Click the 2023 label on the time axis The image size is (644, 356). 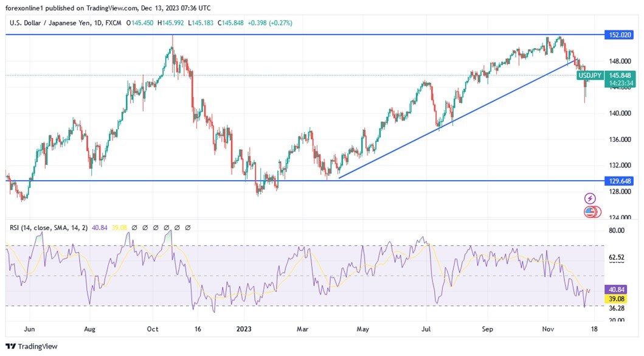[x=244, y=329]
